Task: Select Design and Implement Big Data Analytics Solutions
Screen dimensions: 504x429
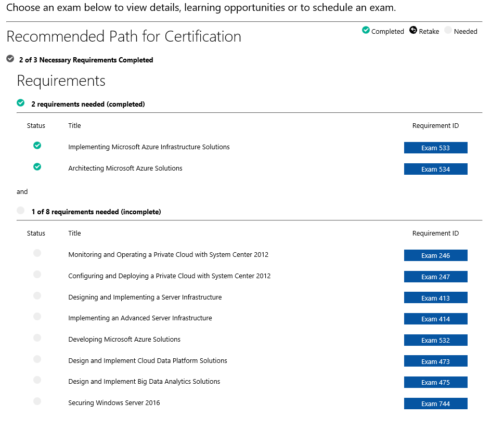Action: [x=144, y=382]
